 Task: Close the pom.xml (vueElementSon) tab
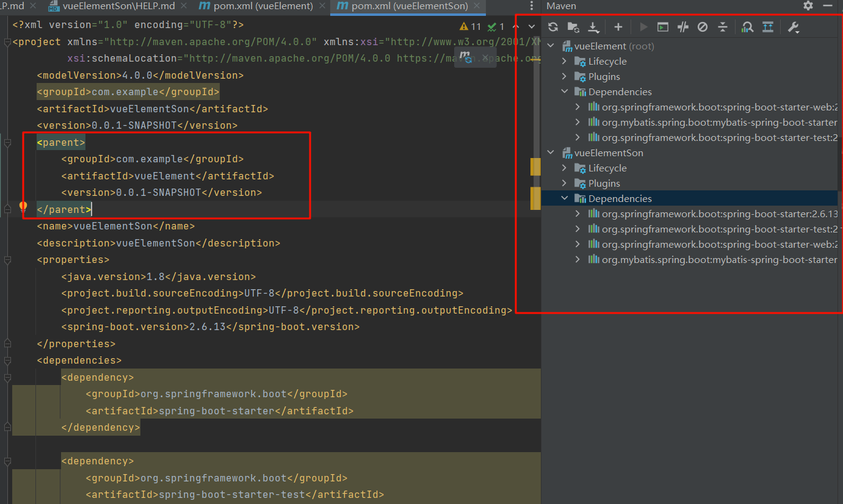[478, 6]
